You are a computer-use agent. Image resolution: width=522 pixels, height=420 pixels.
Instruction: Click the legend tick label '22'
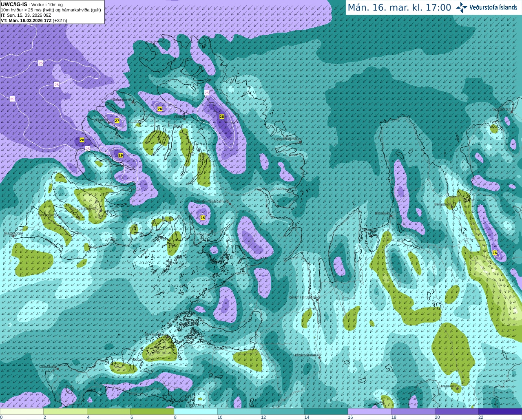click(481, 417)
